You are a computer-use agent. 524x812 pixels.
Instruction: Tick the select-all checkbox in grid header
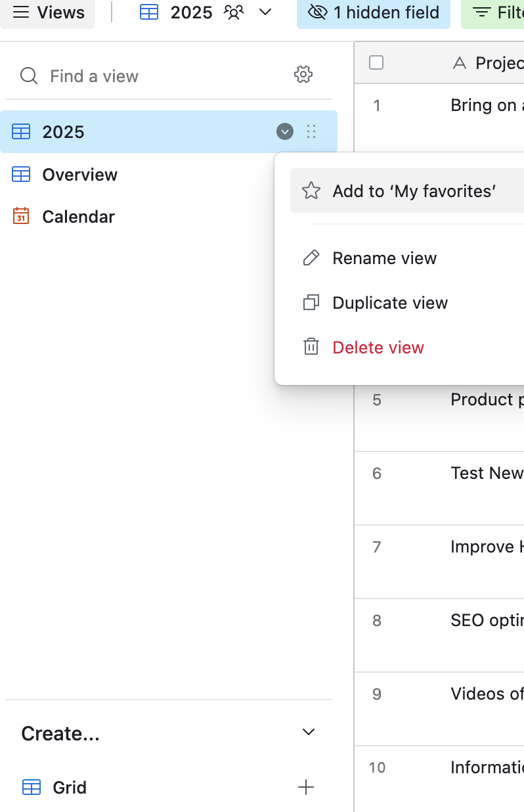(376, 62)
